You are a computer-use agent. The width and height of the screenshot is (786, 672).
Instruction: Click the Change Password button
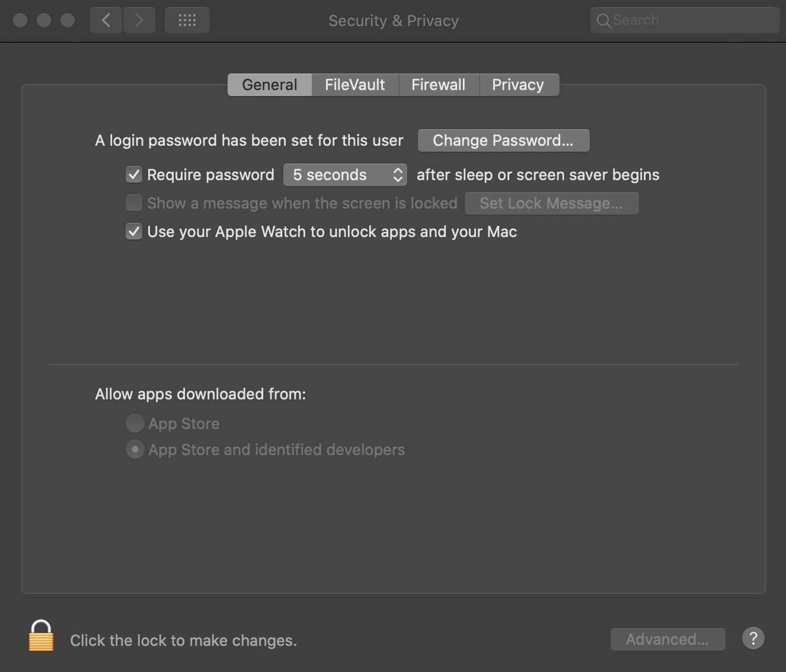pyautogui.click(x=503, y=140)
